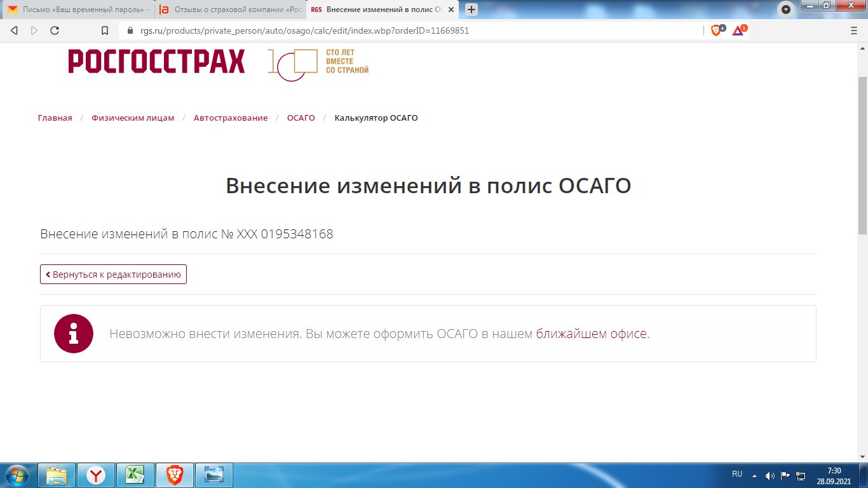Click the network tray icon

(801, 475)
